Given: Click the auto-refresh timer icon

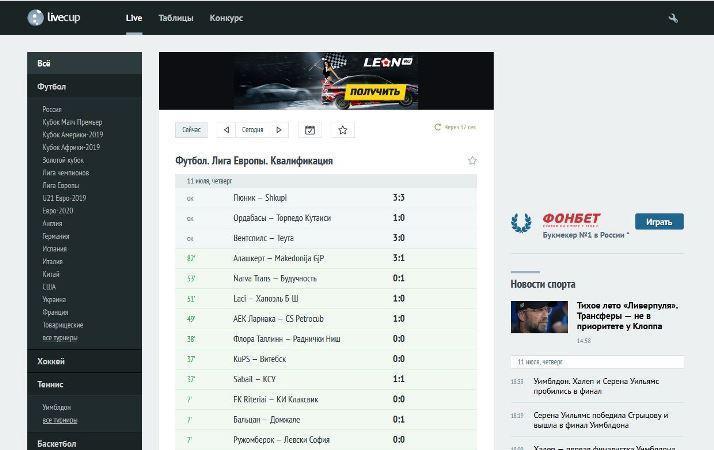Looking at the screenshot, I should 438,127.
